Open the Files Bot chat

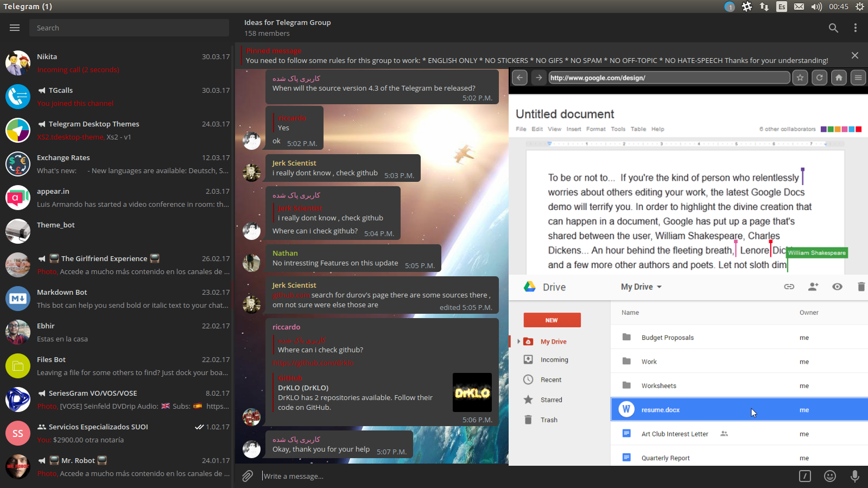pyautogui.click(x=117, y=366)
